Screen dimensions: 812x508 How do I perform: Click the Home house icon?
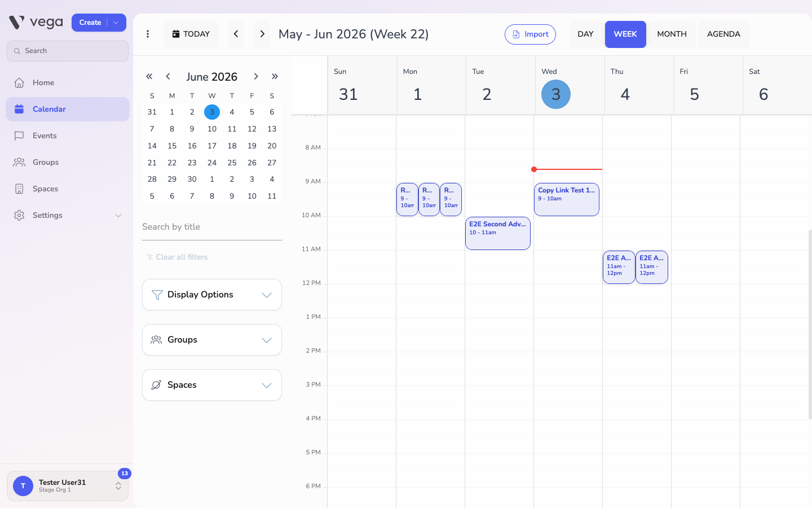19,82
